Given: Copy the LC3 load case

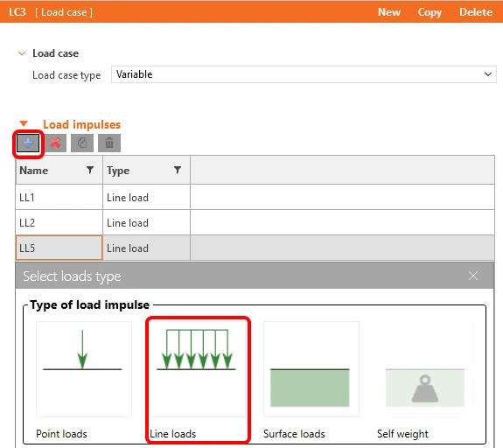Looking at the screenshot, I should pos(430,12).
